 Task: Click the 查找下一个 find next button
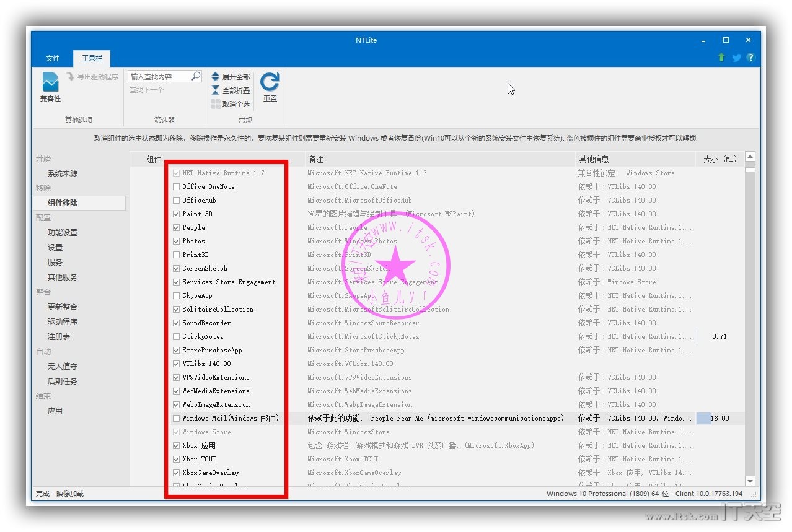click(x=146, y=90)
